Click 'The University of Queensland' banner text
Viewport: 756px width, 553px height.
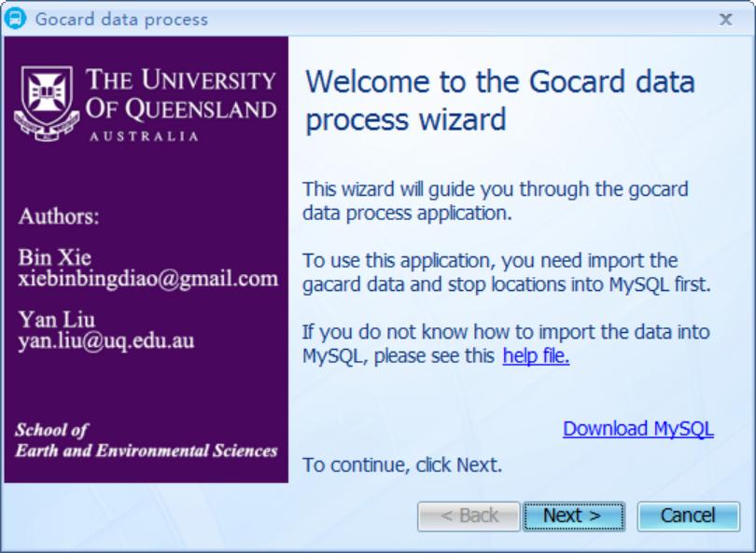181,95
